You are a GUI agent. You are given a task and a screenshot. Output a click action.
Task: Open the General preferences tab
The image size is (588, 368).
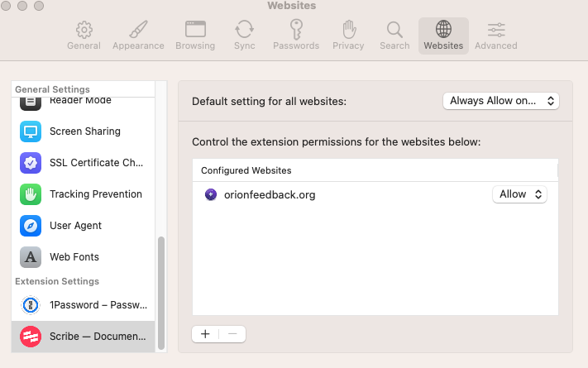tap(84, 36)
